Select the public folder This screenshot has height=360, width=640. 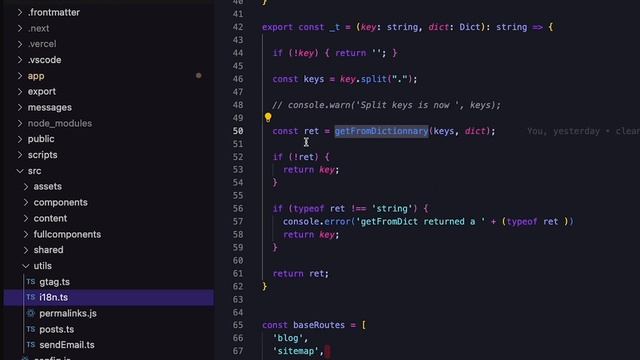[x=41, y=139]
